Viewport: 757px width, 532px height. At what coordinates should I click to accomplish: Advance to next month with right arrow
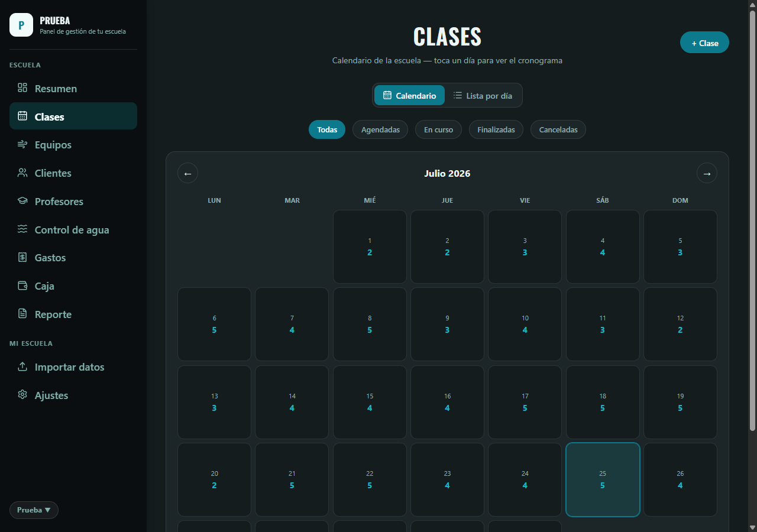pos(707,173)
